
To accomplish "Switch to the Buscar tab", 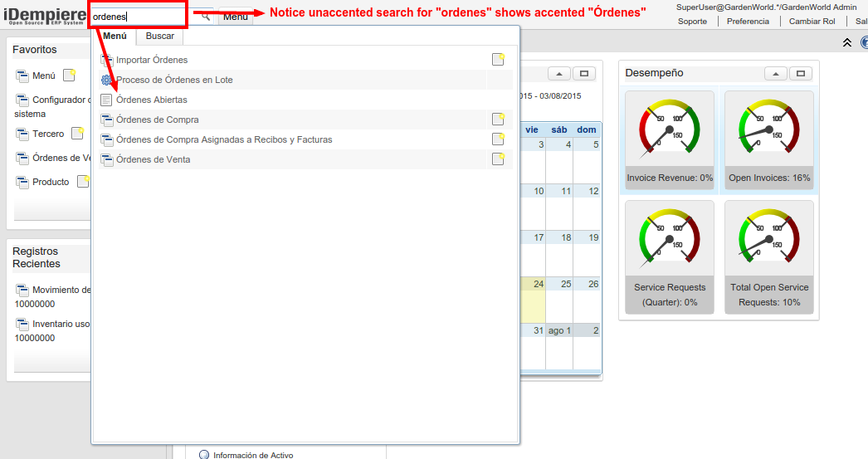I will point(159,37).
